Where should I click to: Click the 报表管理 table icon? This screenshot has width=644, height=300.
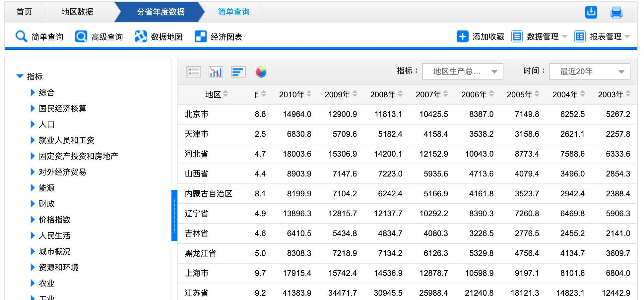point(580,36)
